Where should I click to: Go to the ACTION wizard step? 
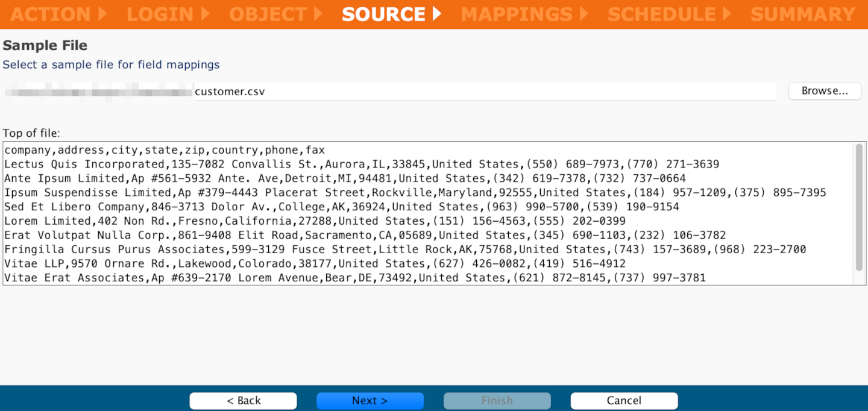tap(51, 14)
